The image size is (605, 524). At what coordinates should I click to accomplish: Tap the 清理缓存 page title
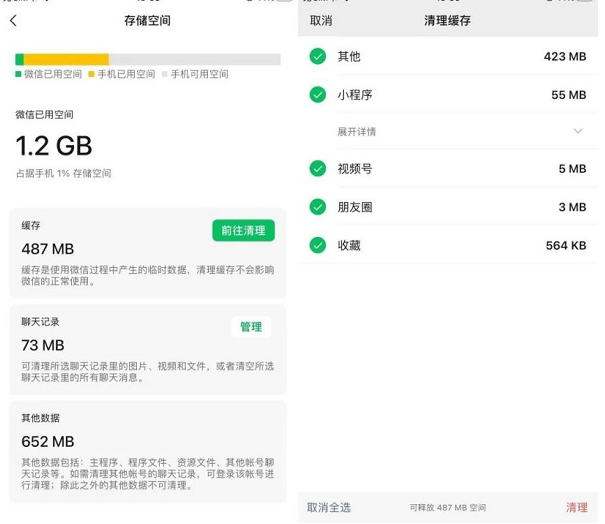click(447, 20)
